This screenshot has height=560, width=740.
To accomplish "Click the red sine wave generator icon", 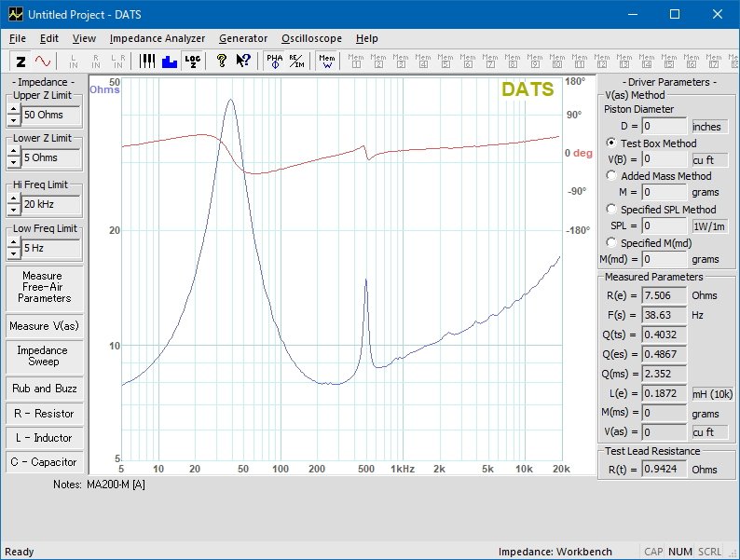I will tap(43, 61).
